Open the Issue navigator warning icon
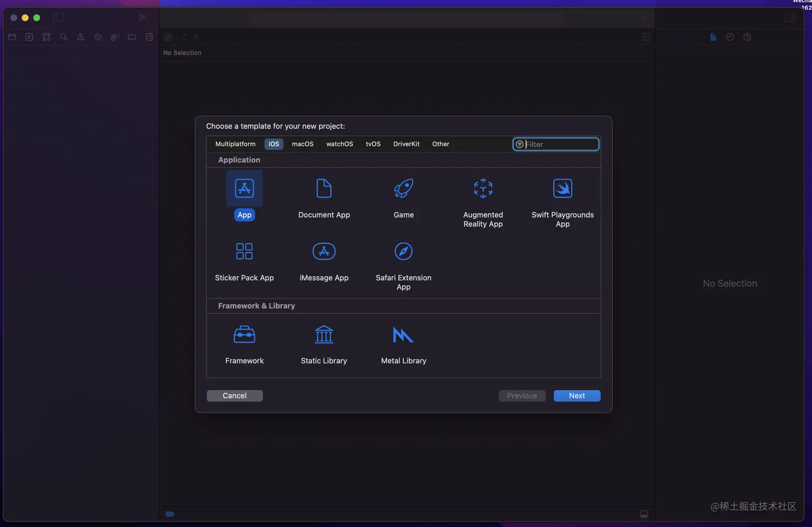 tap(81, 37)
